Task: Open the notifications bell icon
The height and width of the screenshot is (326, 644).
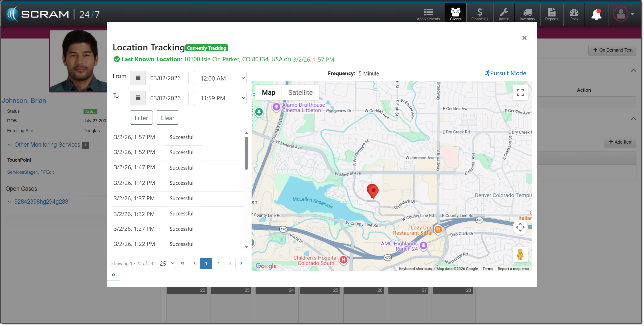Action: point(597,14)
